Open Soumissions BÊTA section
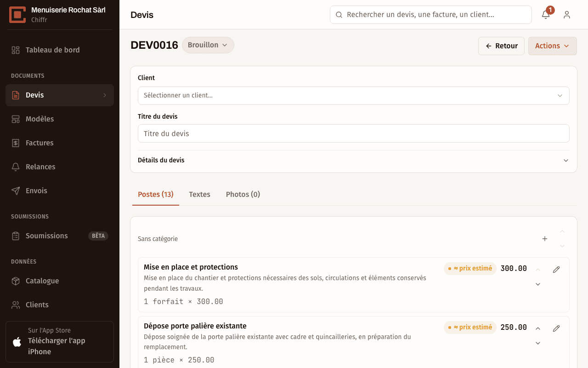 point(60,236)
